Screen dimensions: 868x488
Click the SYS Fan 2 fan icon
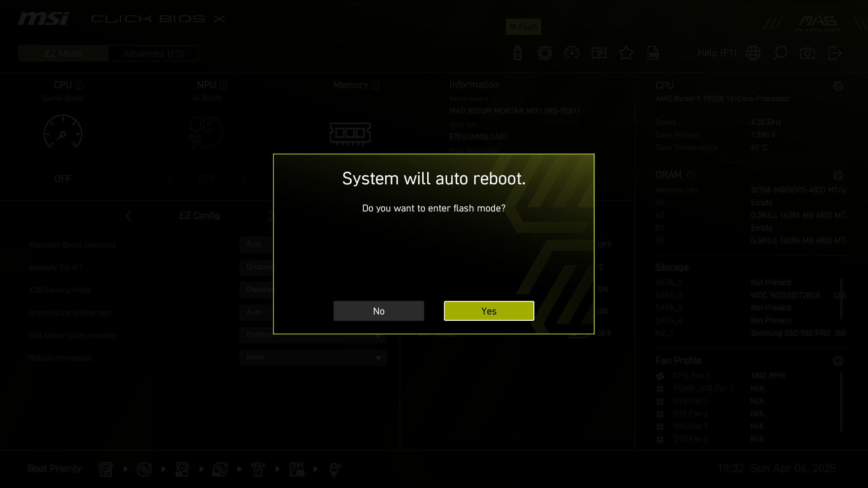[x=660, y=414]
